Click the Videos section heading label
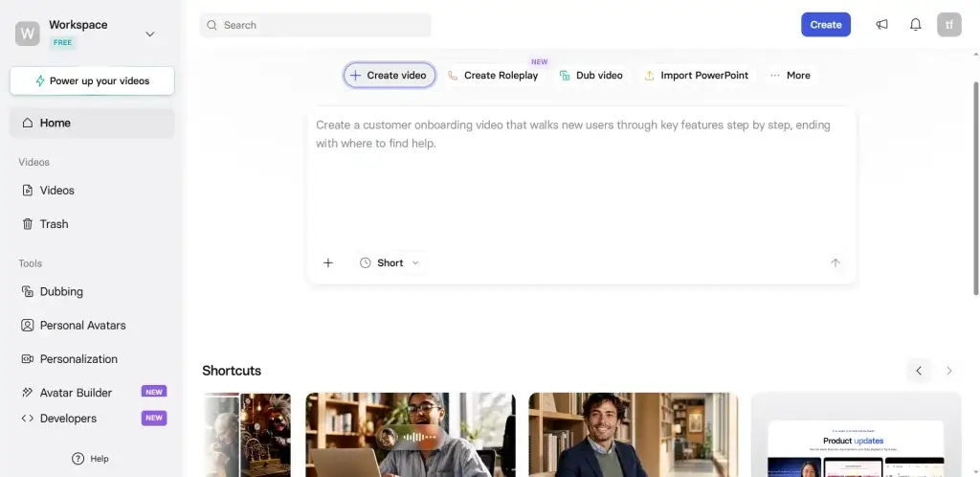This screenshot has width=980, height=477. (33, 162)
